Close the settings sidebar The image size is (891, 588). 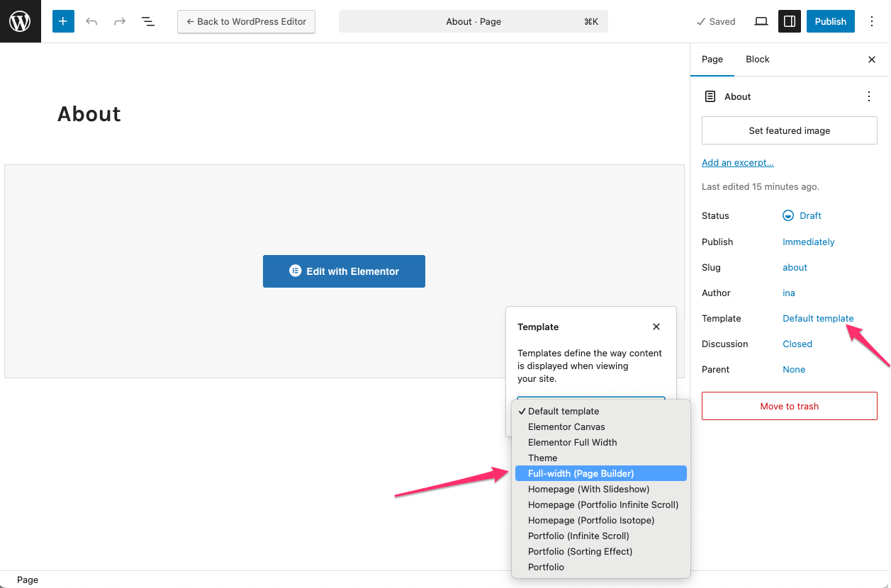click(872, 60)
